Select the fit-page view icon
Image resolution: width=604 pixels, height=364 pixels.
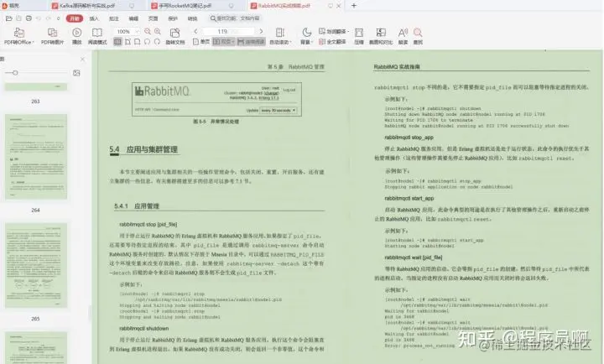pyautogui.click(x=138, y=42)
